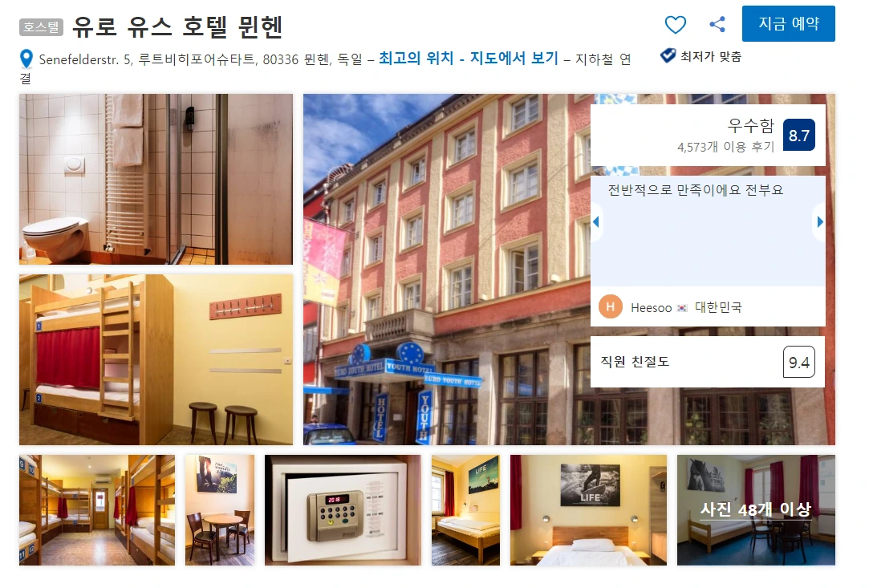Open the dormitory room thumbnail
Screen dimensions: 869x588
(x=97, y=510)
